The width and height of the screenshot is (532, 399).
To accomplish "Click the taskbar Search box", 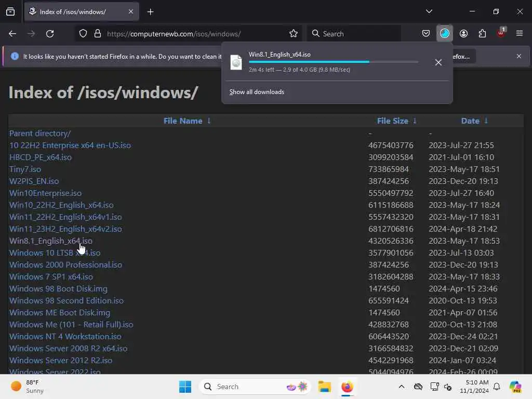I will [255, 387].
